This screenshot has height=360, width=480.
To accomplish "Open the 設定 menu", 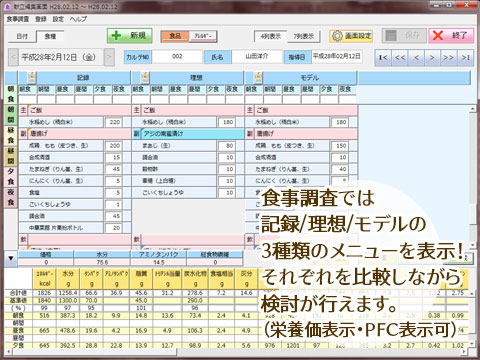I will tap(58, 19).
